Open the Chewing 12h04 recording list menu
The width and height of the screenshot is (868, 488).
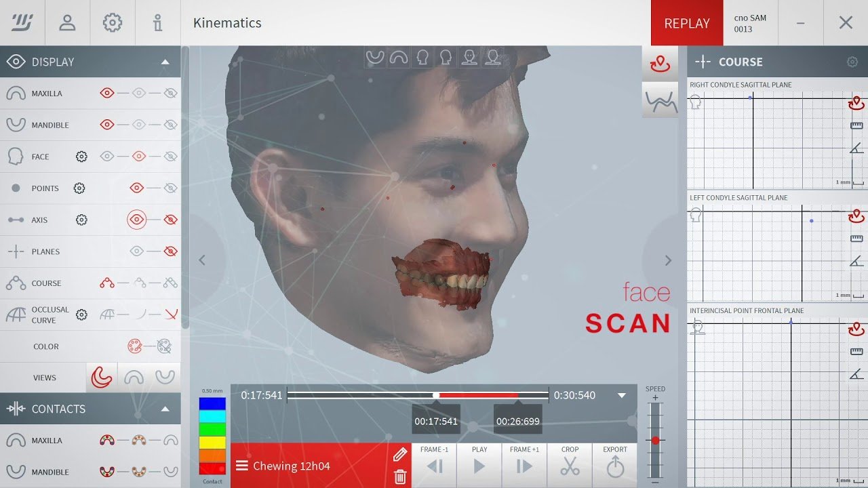coord(242,466)
